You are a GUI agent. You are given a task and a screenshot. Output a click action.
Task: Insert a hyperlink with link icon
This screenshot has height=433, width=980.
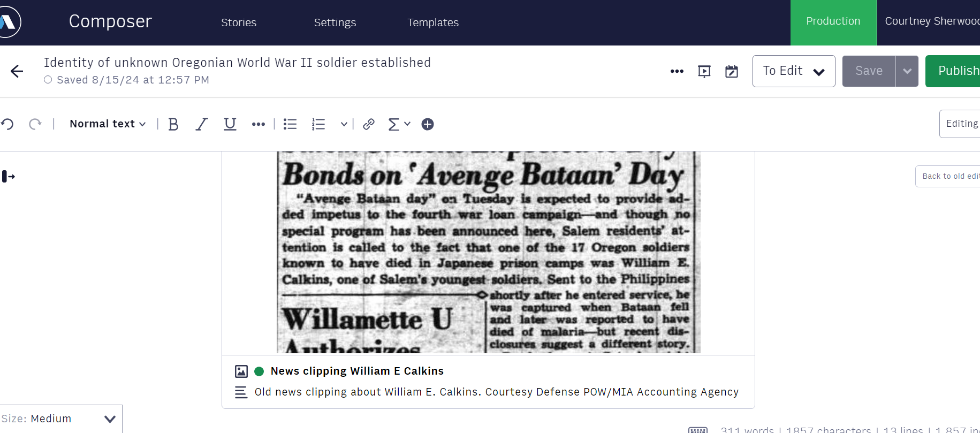tap(368, 124)
